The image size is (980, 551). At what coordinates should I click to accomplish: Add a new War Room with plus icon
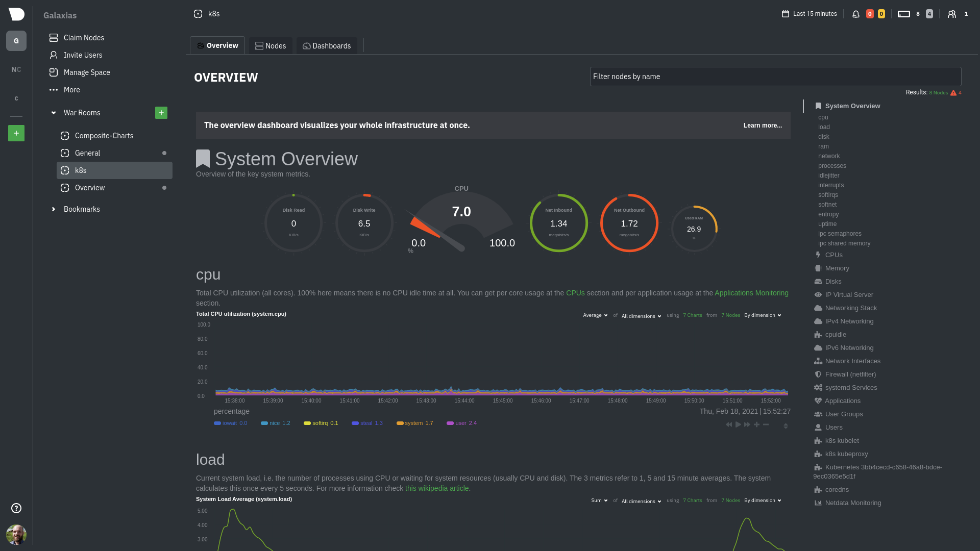(161, 113)
